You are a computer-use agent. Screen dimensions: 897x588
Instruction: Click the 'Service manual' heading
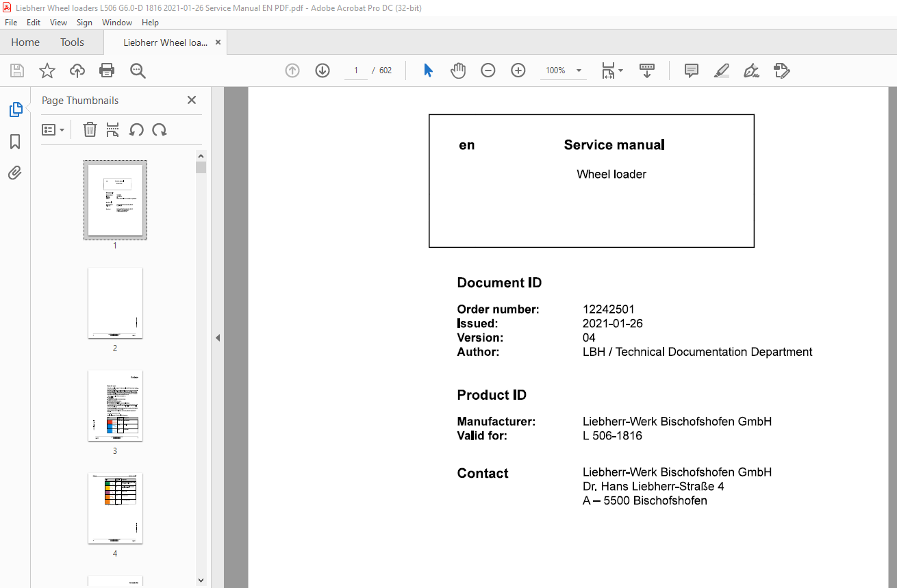click(614, 144)
